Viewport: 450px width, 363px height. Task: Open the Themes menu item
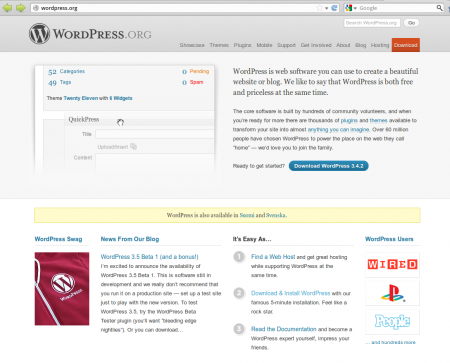pos(219,45)
